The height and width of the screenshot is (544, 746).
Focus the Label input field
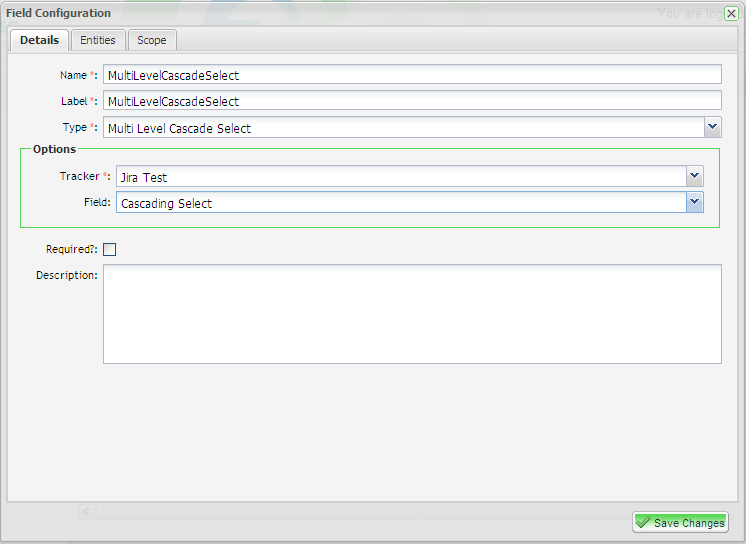pyautogui.click(x=412, y=101)
